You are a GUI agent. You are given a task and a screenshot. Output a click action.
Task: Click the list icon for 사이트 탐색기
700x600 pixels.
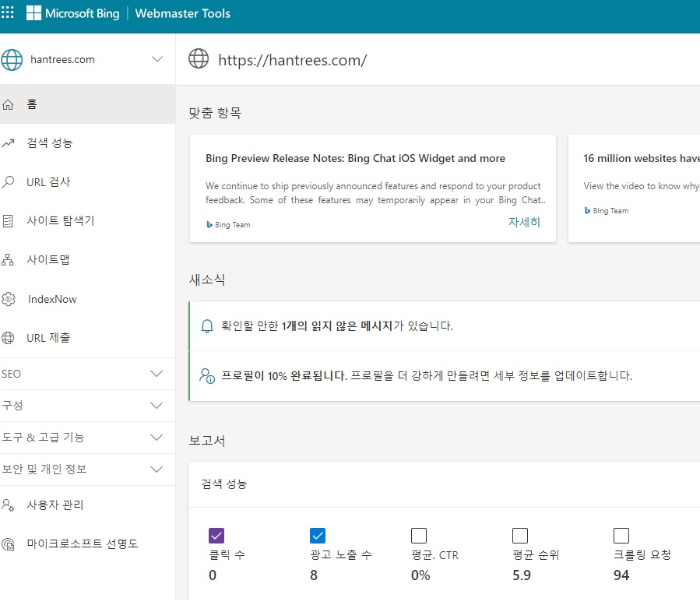8,221
